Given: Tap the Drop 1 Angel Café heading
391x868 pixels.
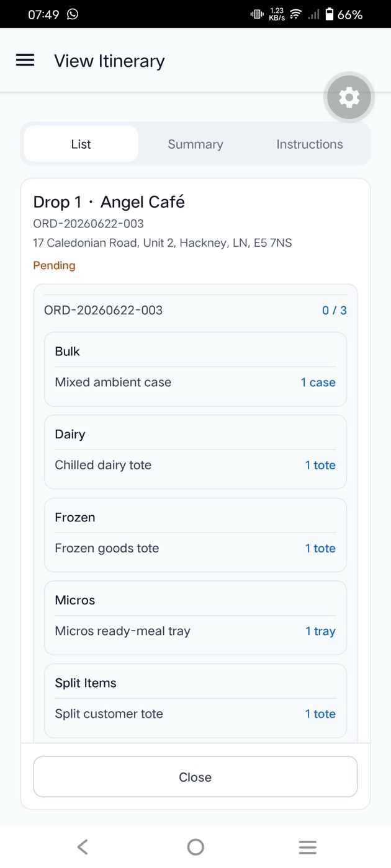Looking at the screenshot, I should (109, 202).
